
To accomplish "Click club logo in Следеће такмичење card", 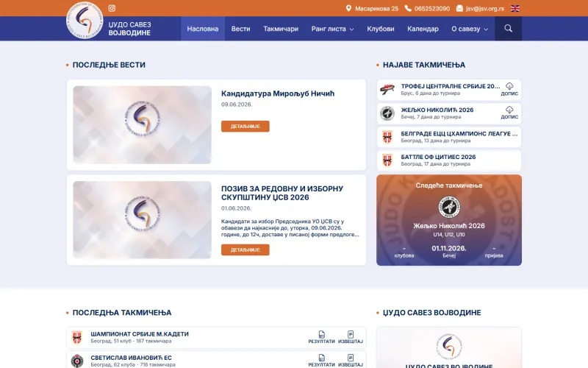I will click(x=449, y=207).
